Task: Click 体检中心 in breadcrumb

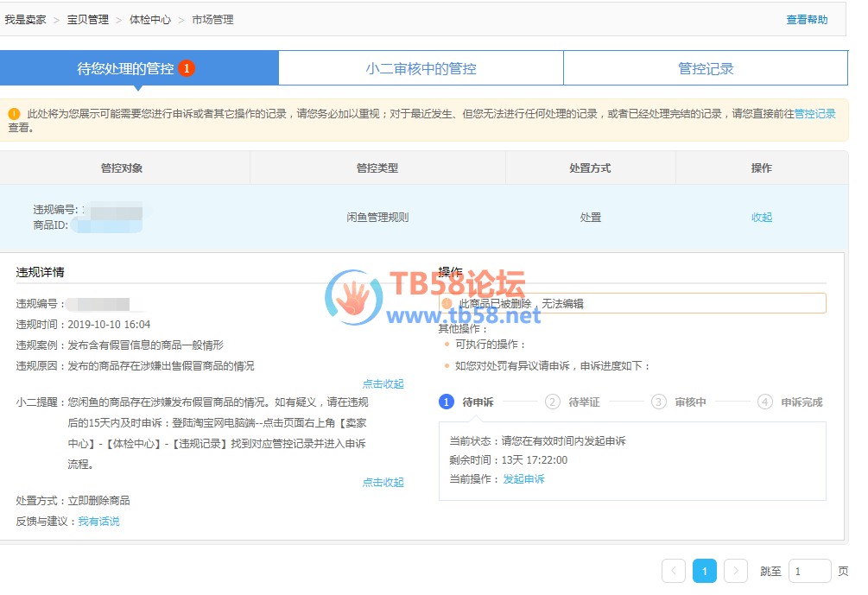Action: point(150,20)
